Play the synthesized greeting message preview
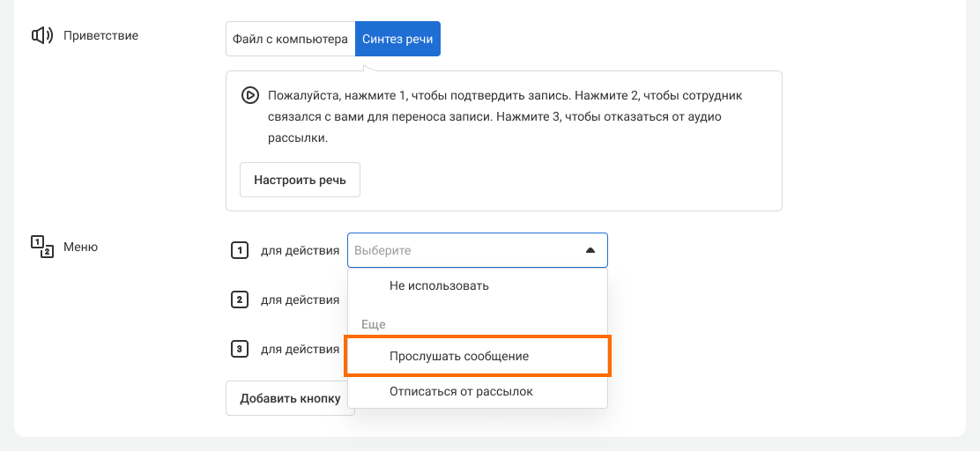This screenshot has width=980, height=451. (x=250, y=95)
